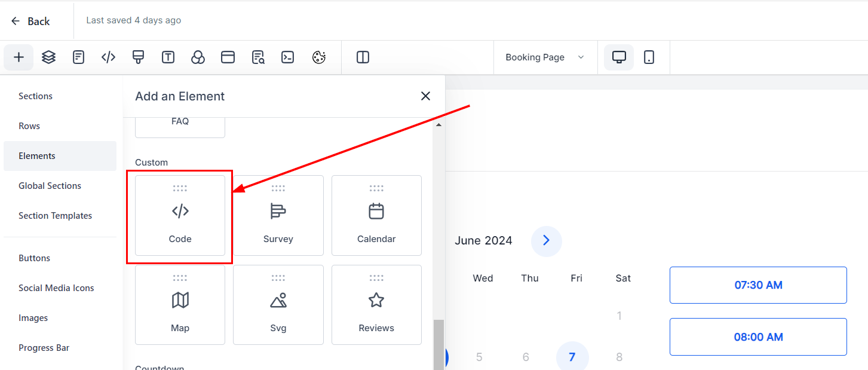Choose the 07:30 AM time slot

coord(758,285)
